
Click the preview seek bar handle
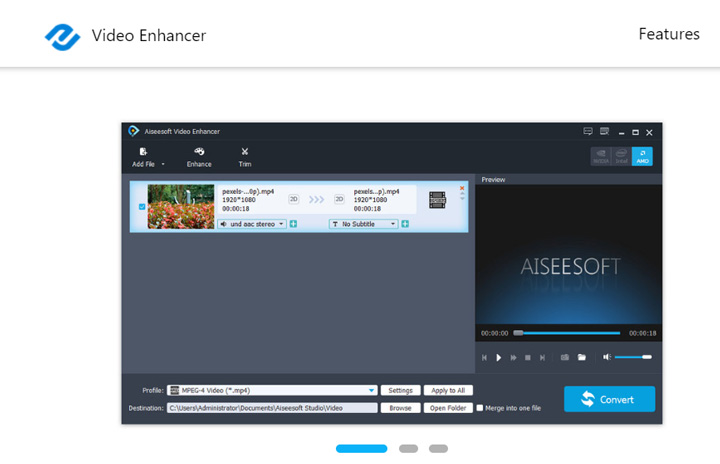click(518, 333)
